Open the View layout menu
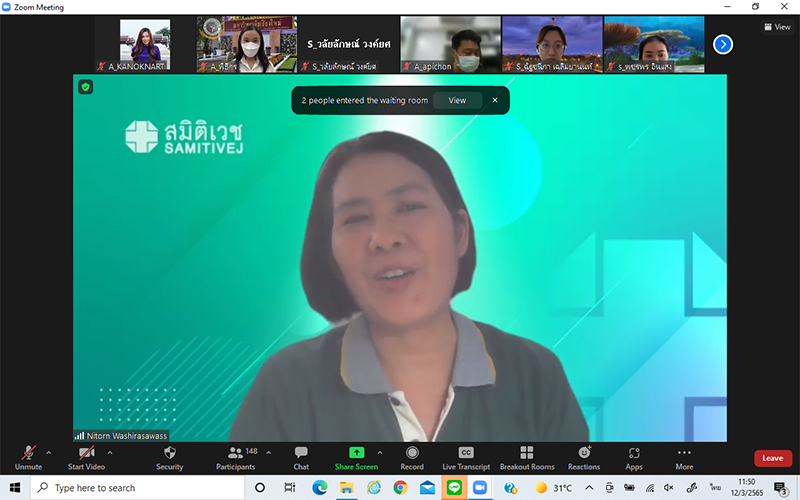The height and width of the screenshot is (500, 800). 778,27
